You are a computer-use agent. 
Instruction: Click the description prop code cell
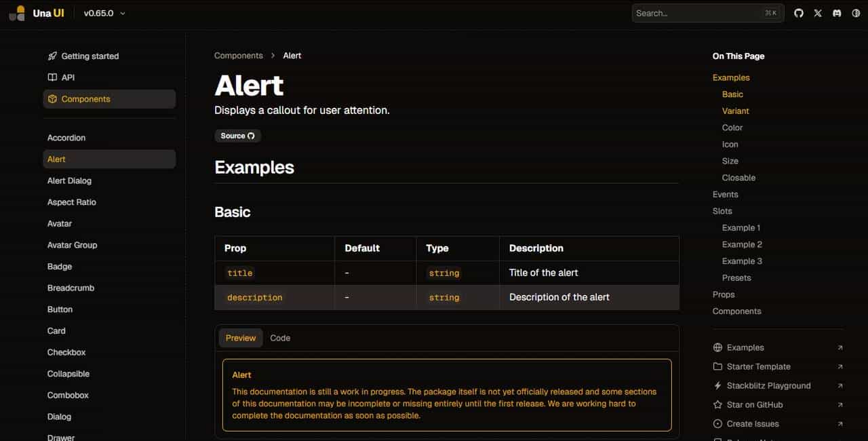(255, 297)
